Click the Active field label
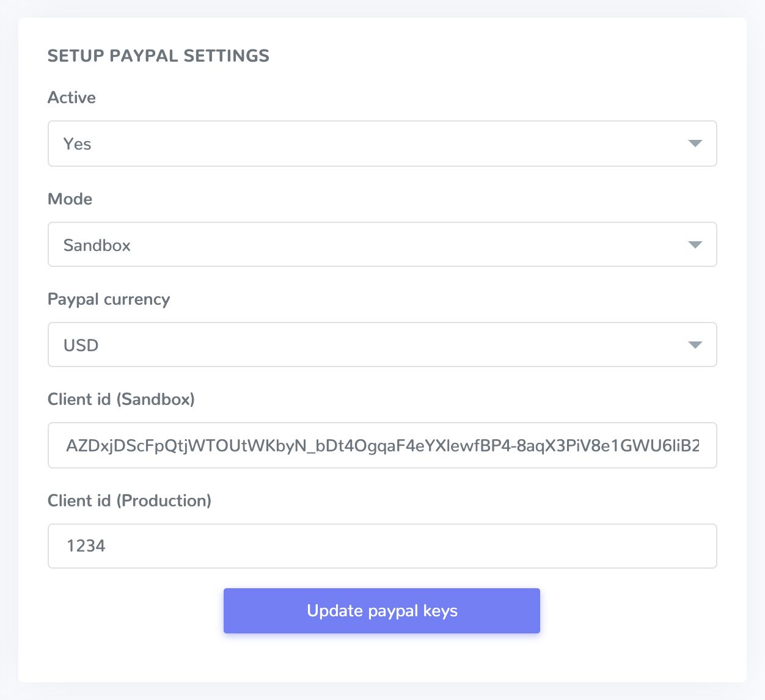Image resolution: width=765 pixels, height=700 pixels. (x=71, y=98)
